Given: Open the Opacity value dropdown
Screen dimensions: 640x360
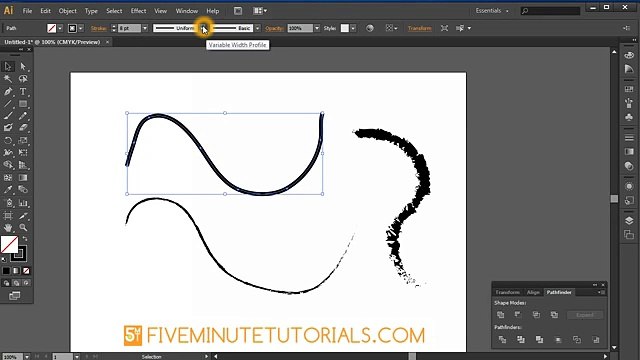Looking at the screenshot, I should [x=317, y=28].
